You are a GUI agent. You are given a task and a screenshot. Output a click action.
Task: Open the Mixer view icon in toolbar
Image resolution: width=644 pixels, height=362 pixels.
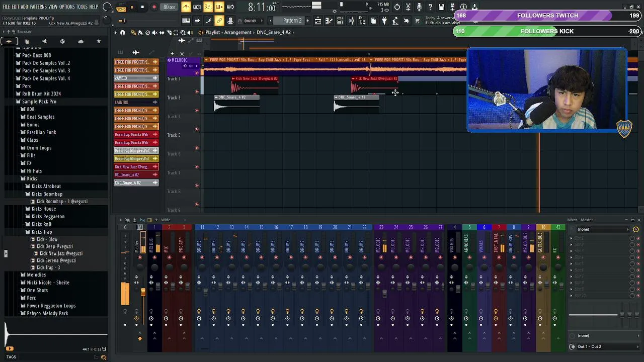(351, 21)
